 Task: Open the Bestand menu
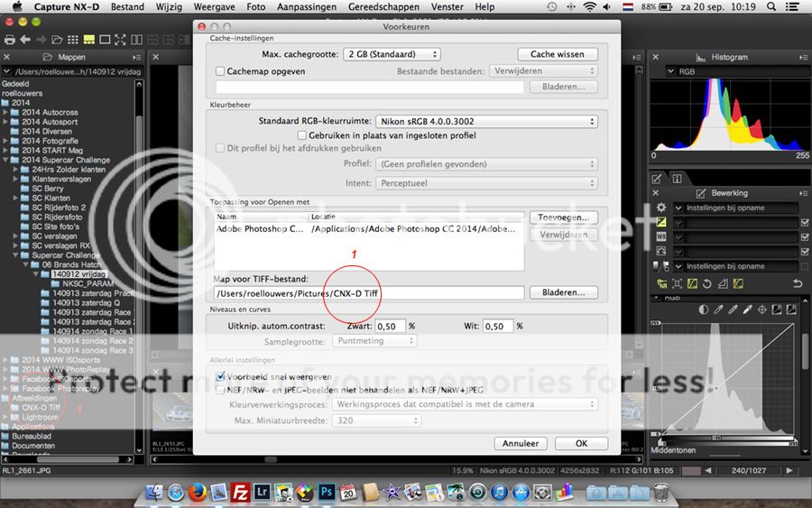coord(127,6)
